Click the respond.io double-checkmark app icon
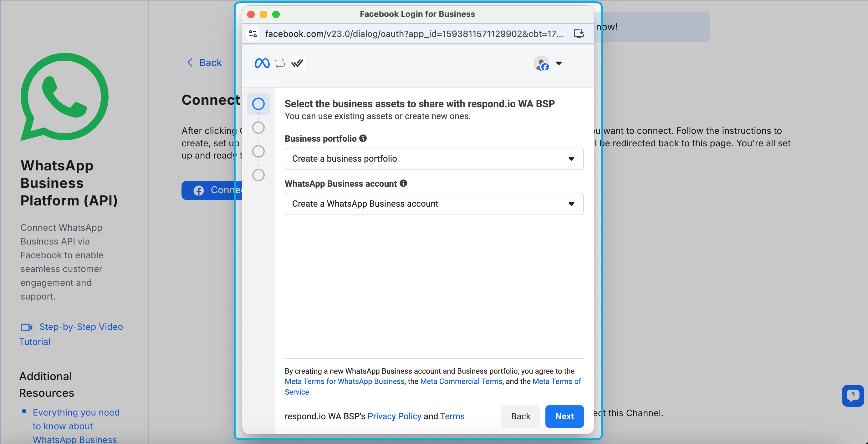Image resolution: width=868 pixels, height=444 pixels. 297,63
